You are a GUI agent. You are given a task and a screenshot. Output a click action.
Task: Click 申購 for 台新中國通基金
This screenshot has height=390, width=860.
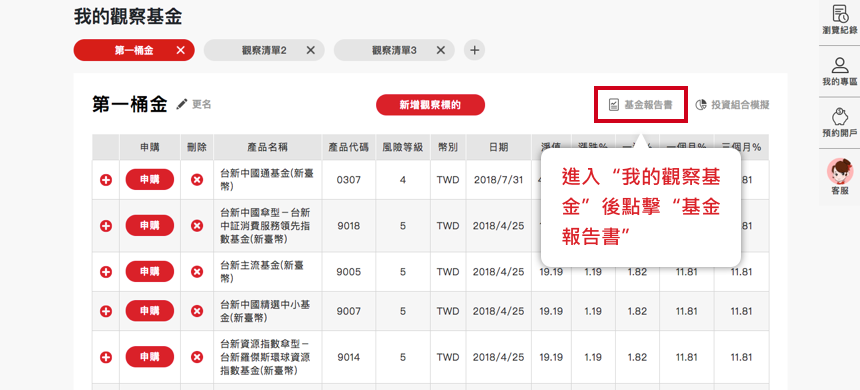(150, 179)
